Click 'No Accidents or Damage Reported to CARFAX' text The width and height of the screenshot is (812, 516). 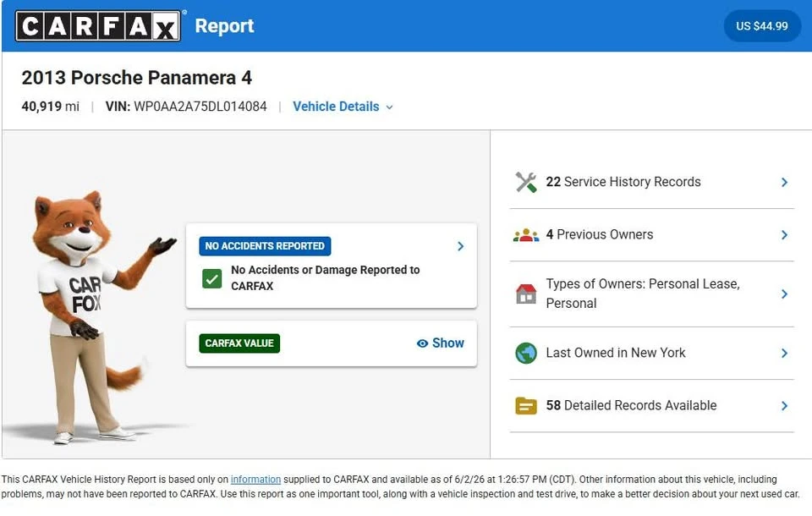point(325,277)
